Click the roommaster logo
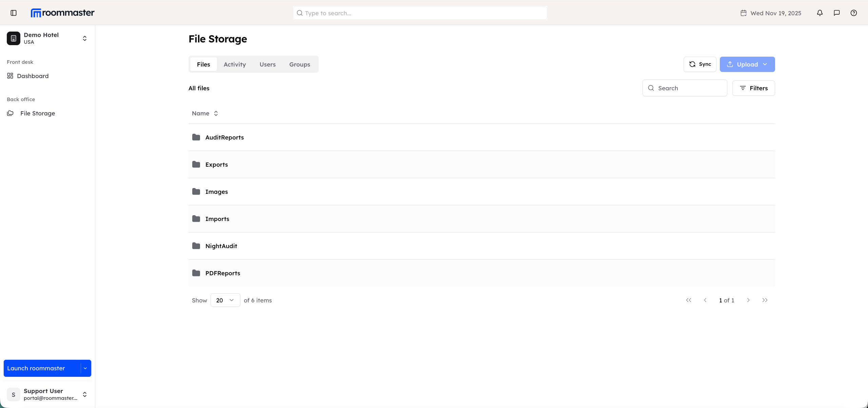Image resolution: width=868 pixels, height=408 pixels. 63,13
